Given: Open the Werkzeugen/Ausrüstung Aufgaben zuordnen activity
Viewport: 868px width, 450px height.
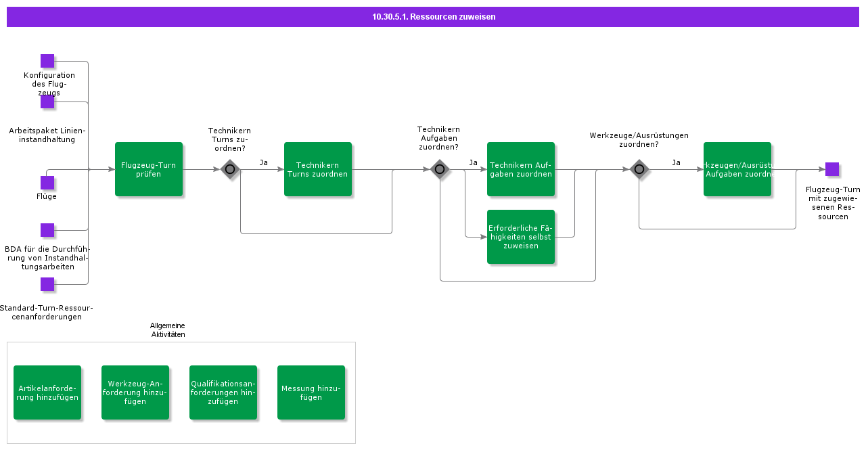Looking at the screenshot, I should pyautogui.click(x=737, y=169).
